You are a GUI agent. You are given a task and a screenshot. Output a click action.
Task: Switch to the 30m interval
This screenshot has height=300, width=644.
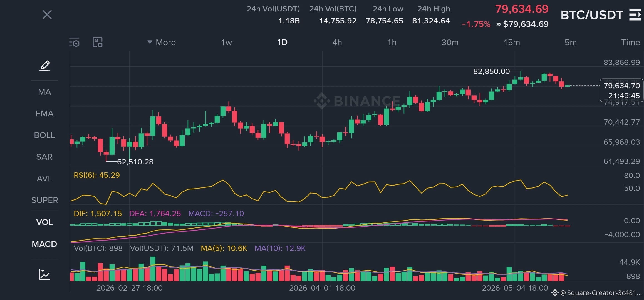(x=450, y=42)
